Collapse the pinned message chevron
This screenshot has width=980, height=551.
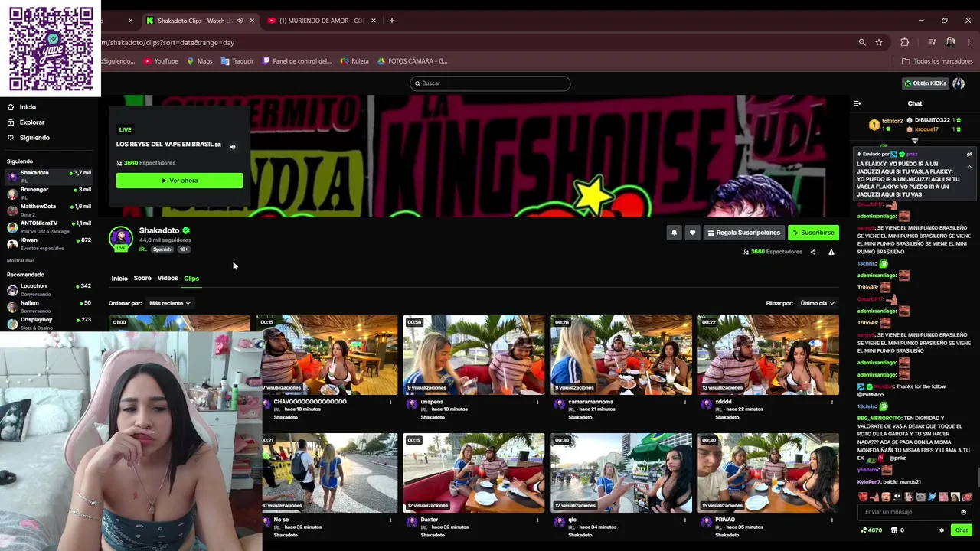coord(969,166)
